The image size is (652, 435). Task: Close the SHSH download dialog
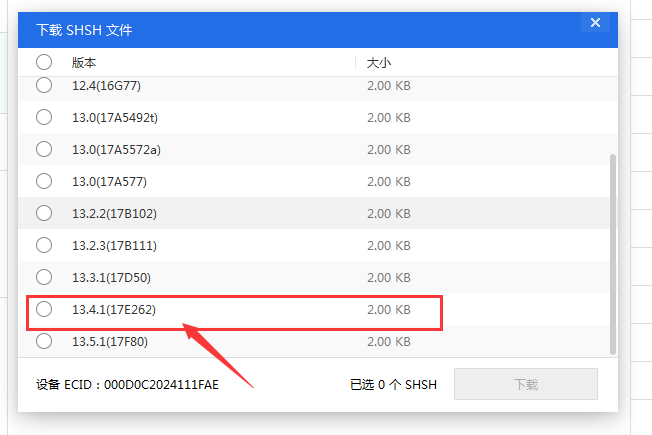(595, 23)
